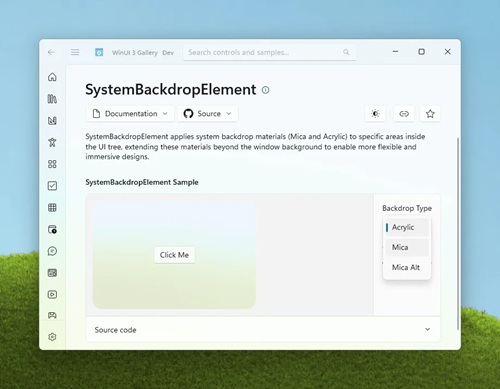
Task: Open Dialogs and flyouts speech-bubble icon
Action: coord(52,251)
